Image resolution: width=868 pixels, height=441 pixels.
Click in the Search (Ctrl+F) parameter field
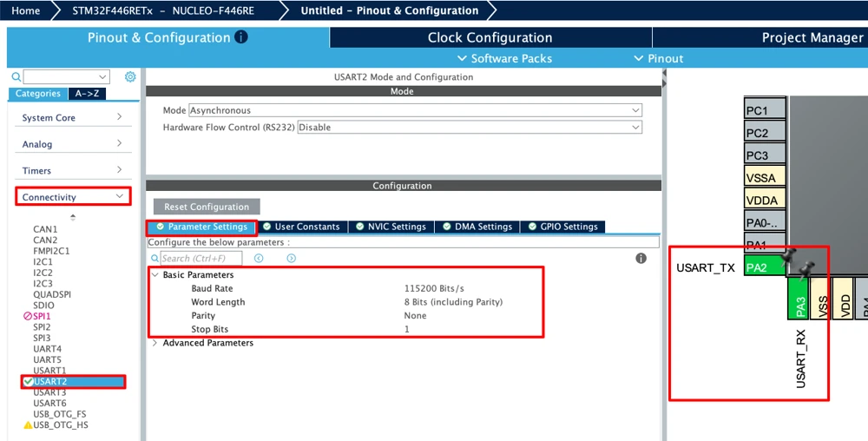201,259
